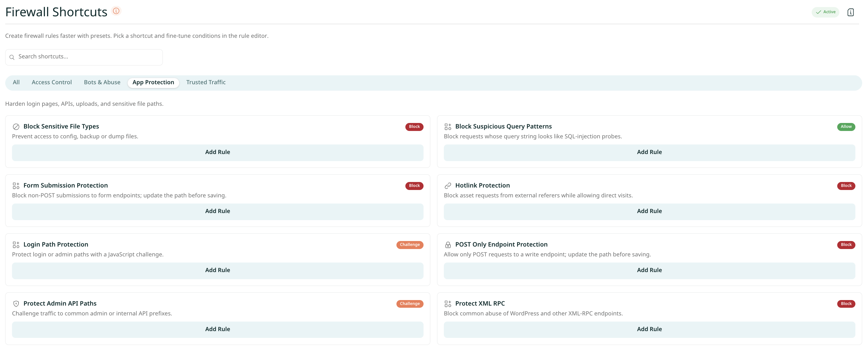868x356 pixels.
Task: Click the Block badge on Block Sensitive File Types
Action: [x=414, y=127]
